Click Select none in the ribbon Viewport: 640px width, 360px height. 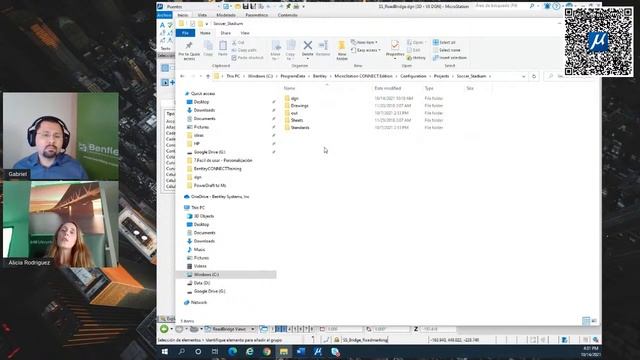click(x=447, y=50)
